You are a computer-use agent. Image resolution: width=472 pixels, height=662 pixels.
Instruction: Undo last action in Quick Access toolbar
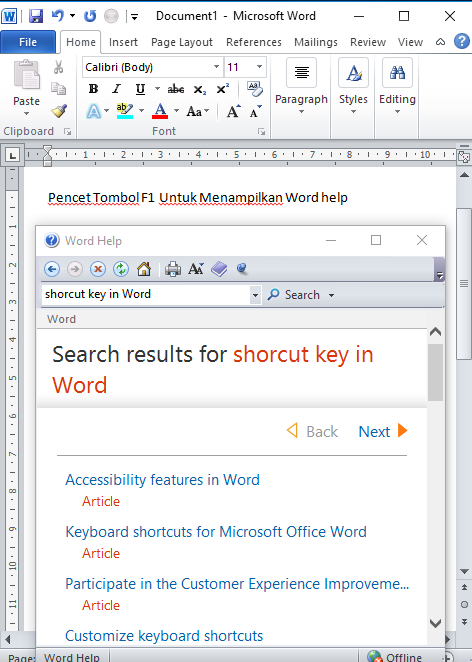coord(57,16)
